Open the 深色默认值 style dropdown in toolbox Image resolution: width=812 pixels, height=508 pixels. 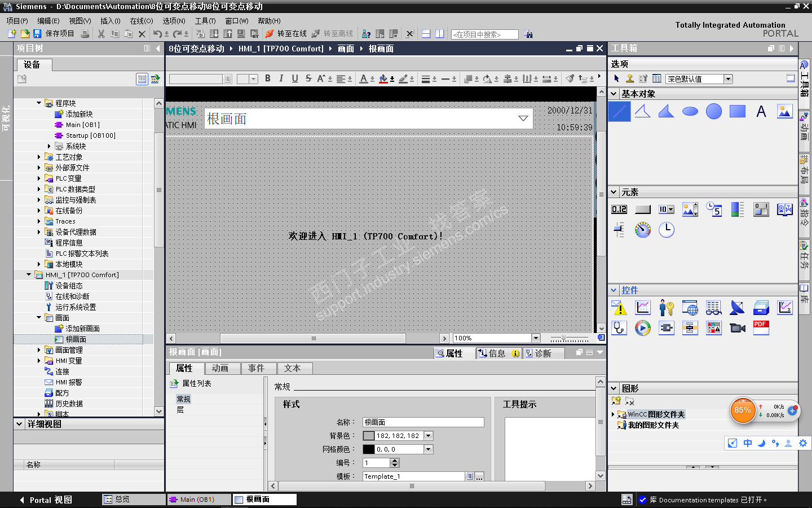coord(728,79)
